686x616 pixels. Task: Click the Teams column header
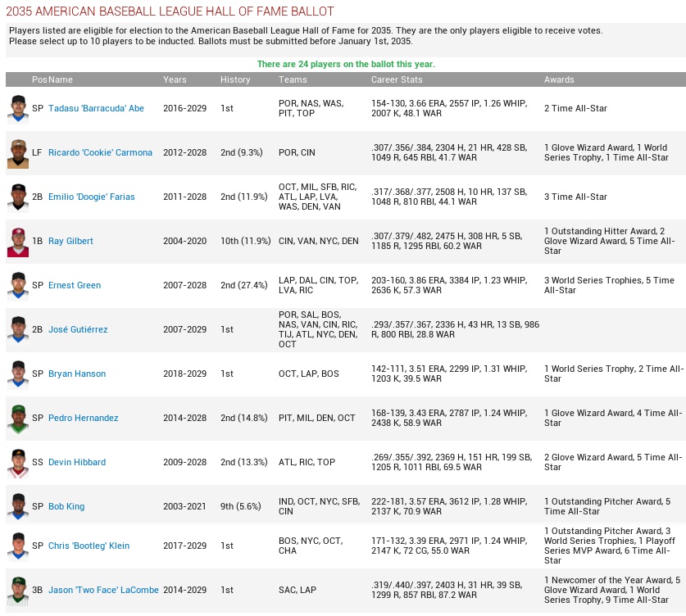[x=293, y=80]
